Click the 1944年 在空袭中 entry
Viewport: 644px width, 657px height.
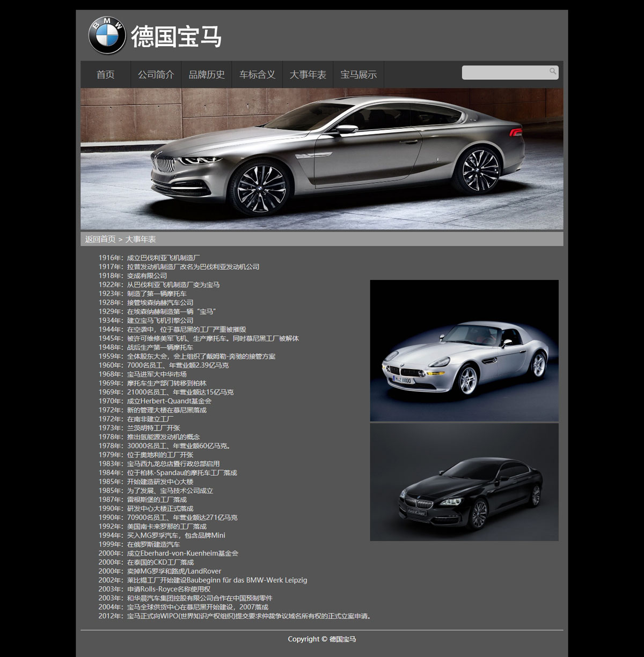(172, 329)
